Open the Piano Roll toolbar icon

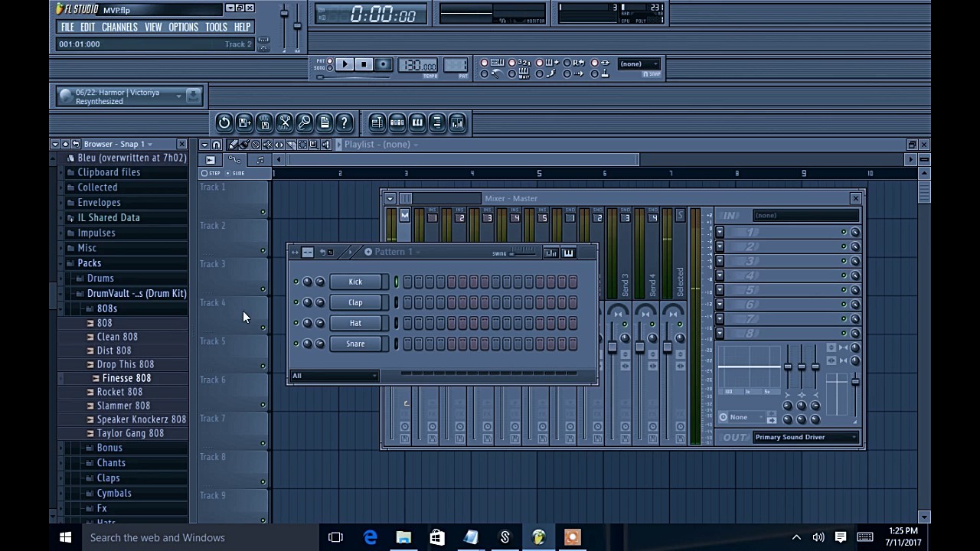tap(417, 122)
